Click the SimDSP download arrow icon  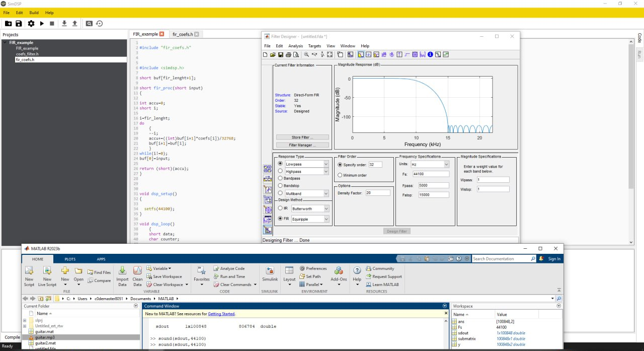pyautogui.click(x=64, y=24)
